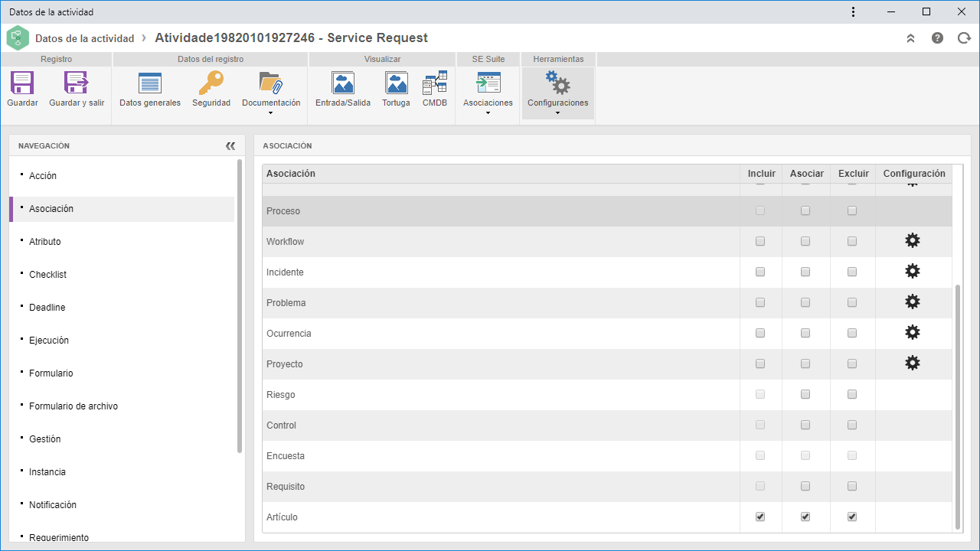Click the refresh icon in the header
The image size is (980, 551).
click(x=964, y=38)
